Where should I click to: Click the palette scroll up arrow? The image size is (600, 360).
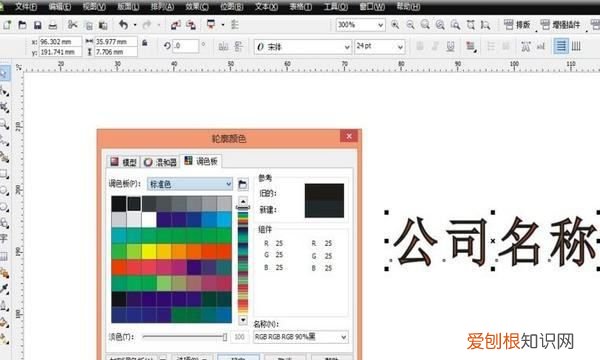pyautogui.click(x=243, y=201)
